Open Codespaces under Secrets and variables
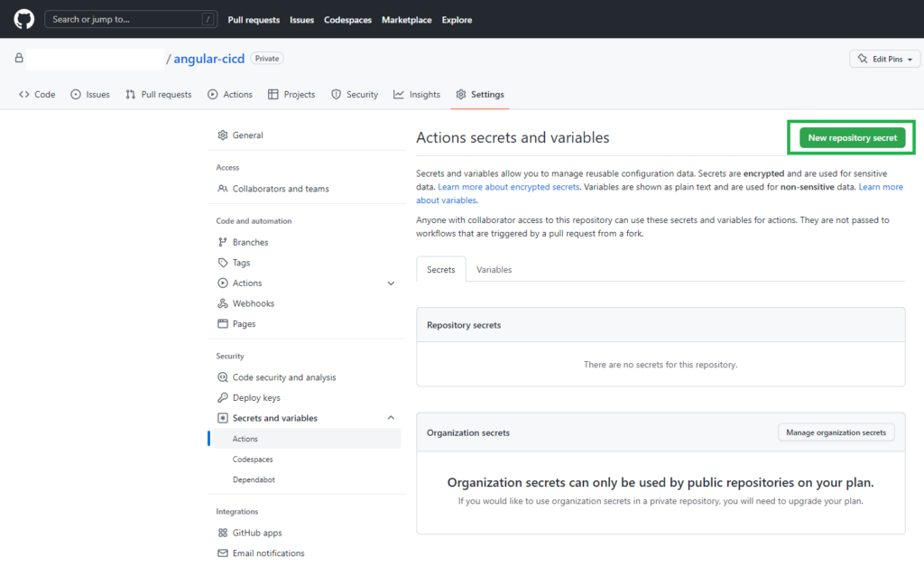This screenshot has height=576, width=924. point(253,460)
